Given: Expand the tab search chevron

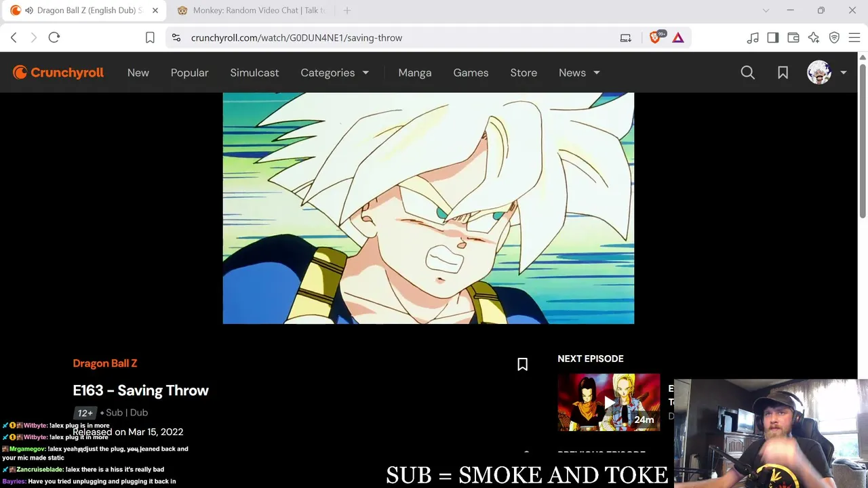Looking at the screenshot, I should [766, 11].
